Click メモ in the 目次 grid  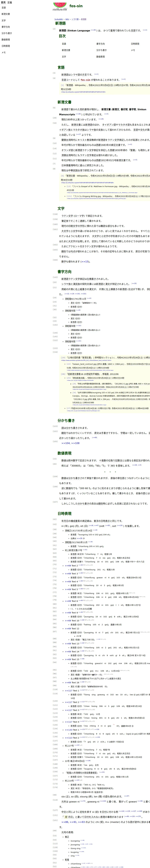pyautogui.click(x=133, y=50)
